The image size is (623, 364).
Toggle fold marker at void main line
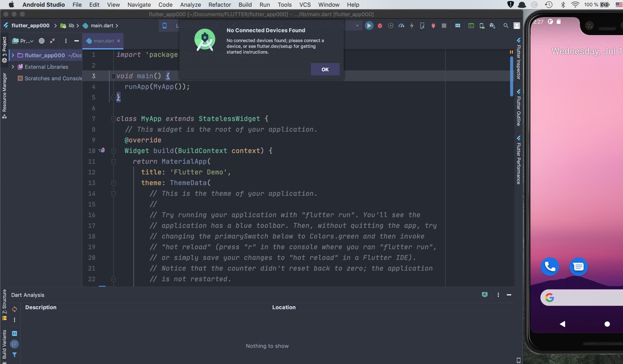(x=113, y=76)
